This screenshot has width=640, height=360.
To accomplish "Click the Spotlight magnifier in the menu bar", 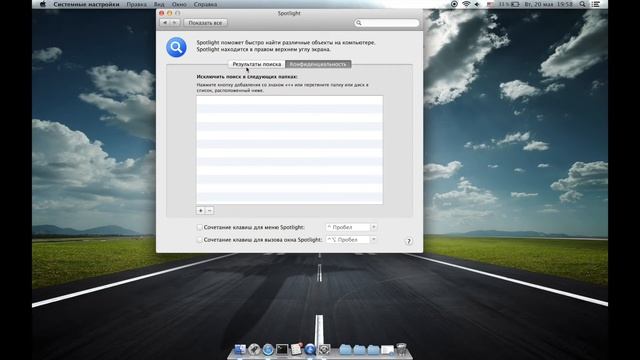I will point(582,4).
